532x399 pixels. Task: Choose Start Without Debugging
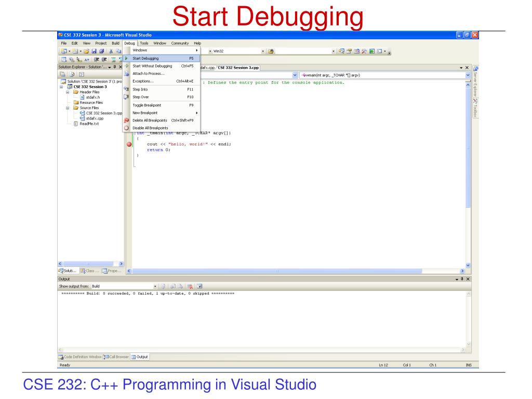pos(162,66)
